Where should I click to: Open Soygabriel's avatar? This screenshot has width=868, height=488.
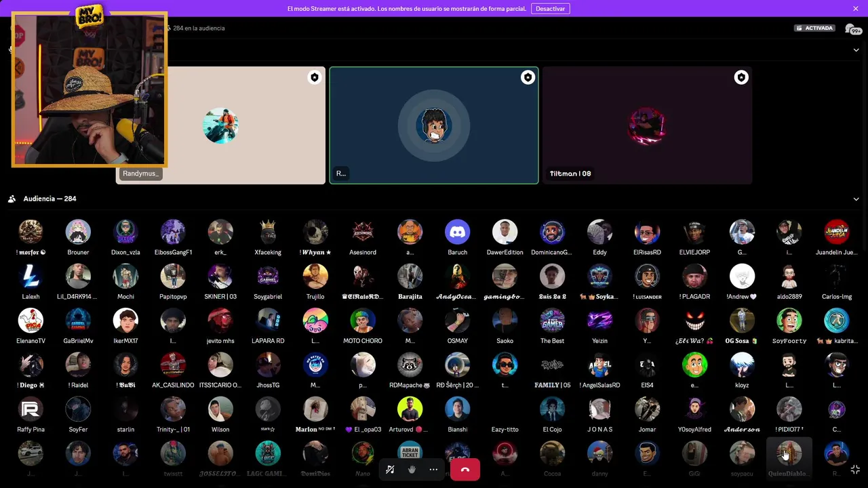click(x=268, y=276)
